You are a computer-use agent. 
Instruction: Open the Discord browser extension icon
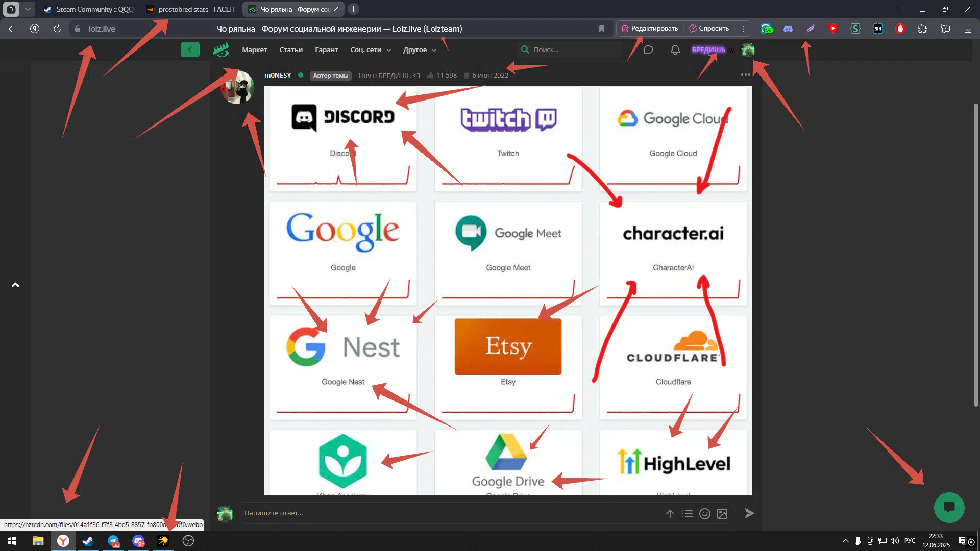[x=788, y=29]
